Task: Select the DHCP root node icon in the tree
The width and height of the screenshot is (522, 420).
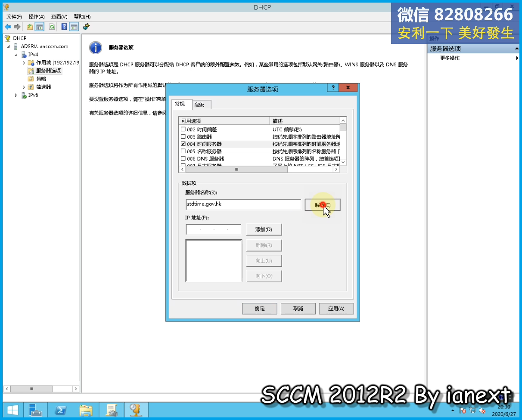Action: (7, 38)
